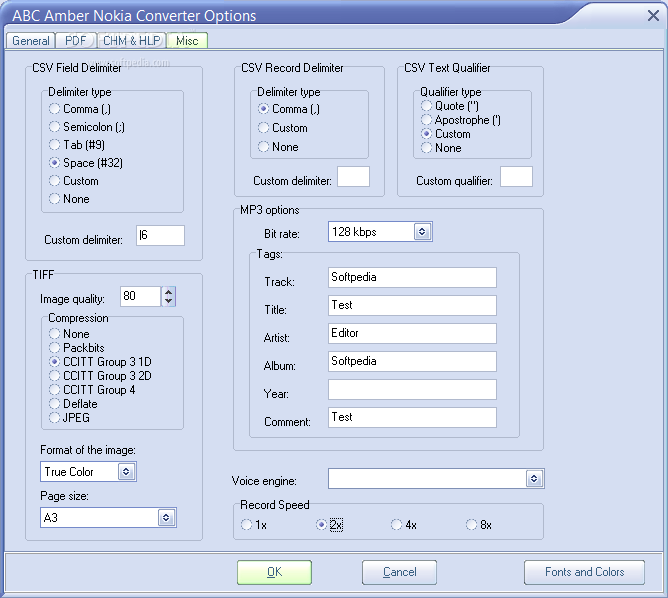Click the empty Year tag field

tap(412, 390)
